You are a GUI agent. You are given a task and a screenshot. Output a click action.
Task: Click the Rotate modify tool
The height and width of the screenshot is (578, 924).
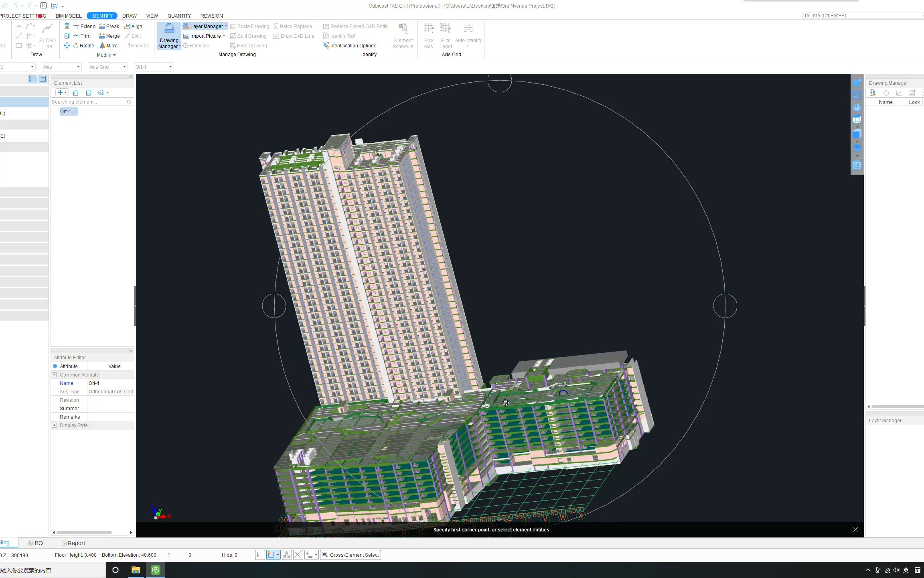tap(83, 46)
